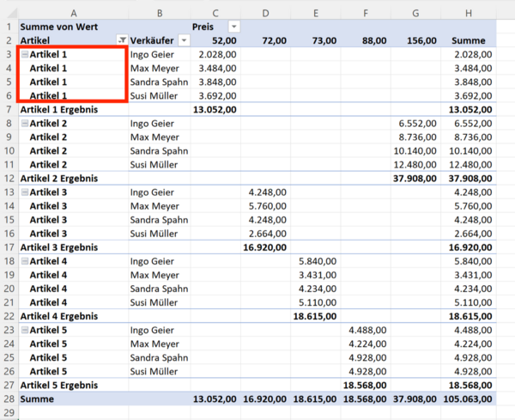Click value 3.484,00 in column C

[217, 69]
